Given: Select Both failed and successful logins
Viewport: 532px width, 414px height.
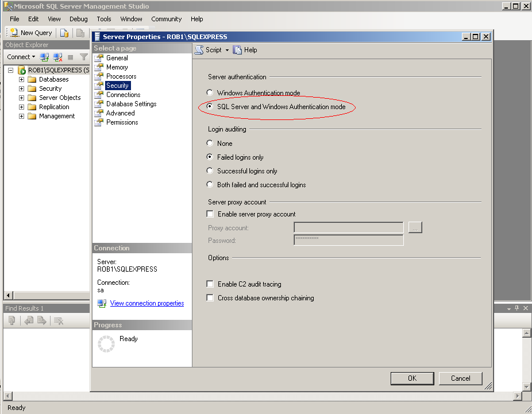Looking at the screenshot, I should coord(210,184).
